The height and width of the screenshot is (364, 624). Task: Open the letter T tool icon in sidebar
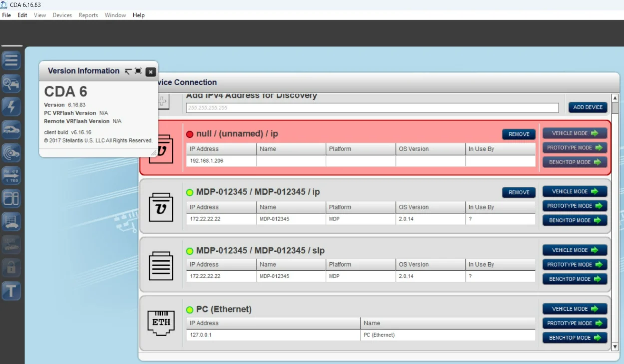[x=11, y=290]
